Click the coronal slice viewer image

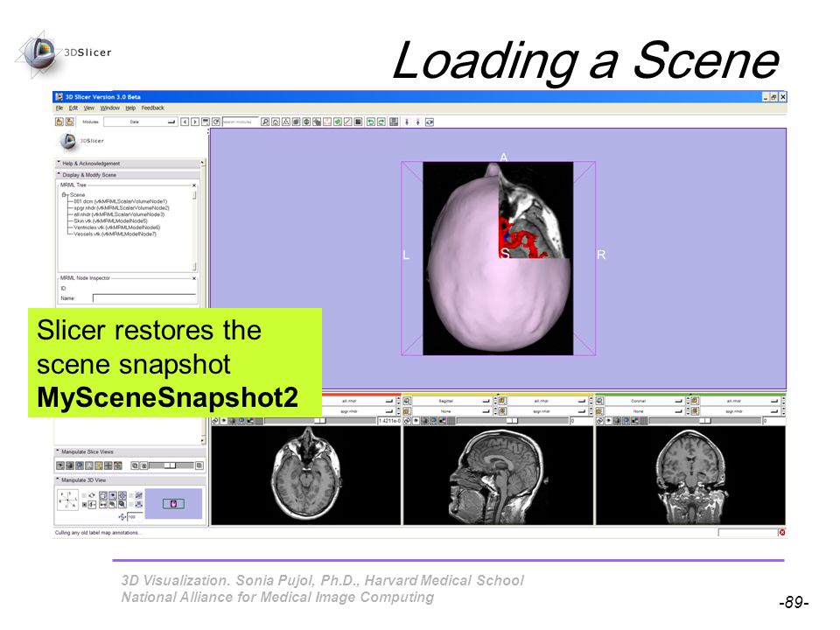point(690,475)
